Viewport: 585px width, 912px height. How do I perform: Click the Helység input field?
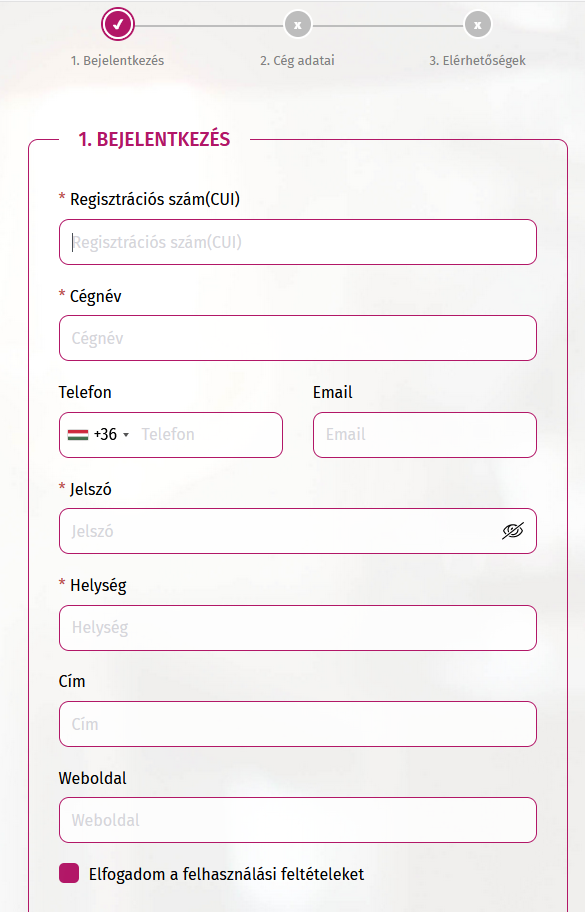tap(298, 628)
